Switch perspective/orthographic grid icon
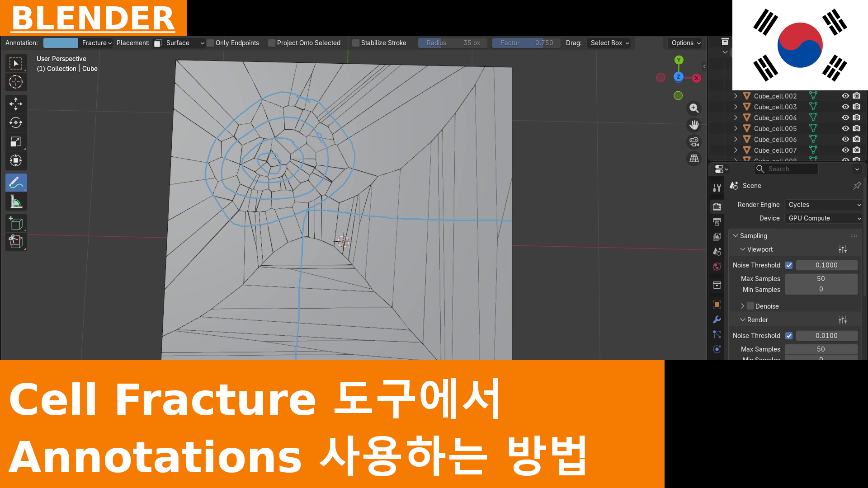Screen dimensions: 868x488 pos(694,159)
